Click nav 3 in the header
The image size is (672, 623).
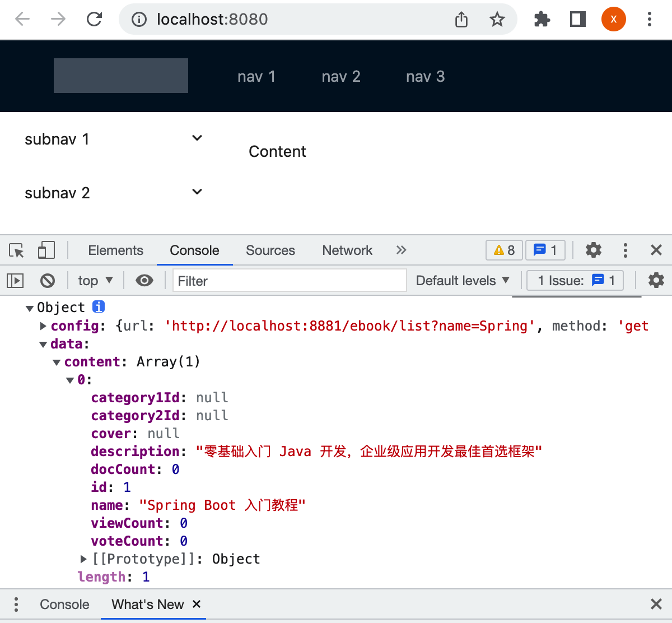(x=426, y=76)
